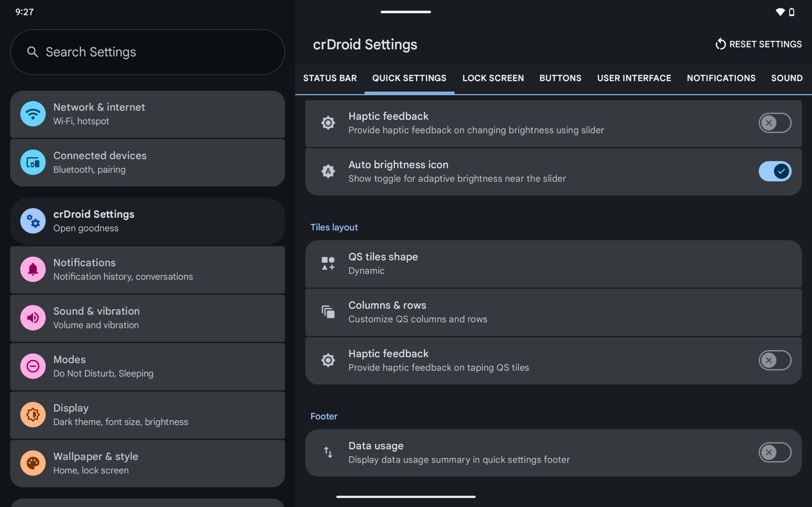Tap the Display brightness icon
812x507 pixels.
pyautogui.click(x=33, y=415)
